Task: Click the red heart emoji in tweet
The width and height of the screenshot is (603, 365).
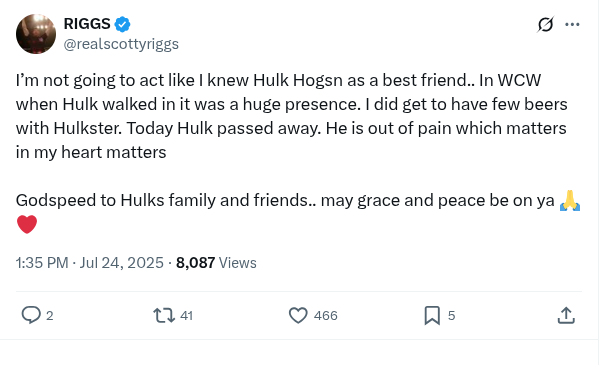Action: [x=27, y=224]
